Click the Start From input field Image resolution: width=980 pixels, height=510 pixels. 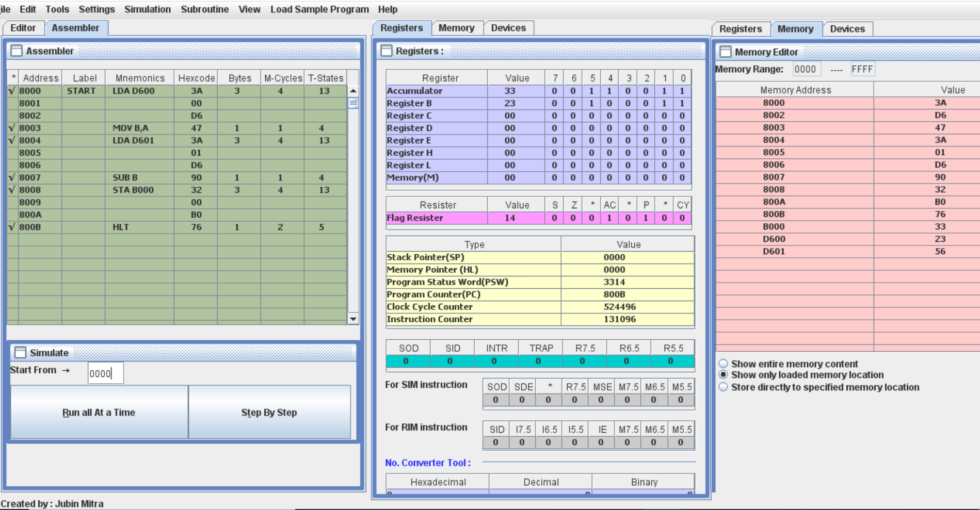106,372
